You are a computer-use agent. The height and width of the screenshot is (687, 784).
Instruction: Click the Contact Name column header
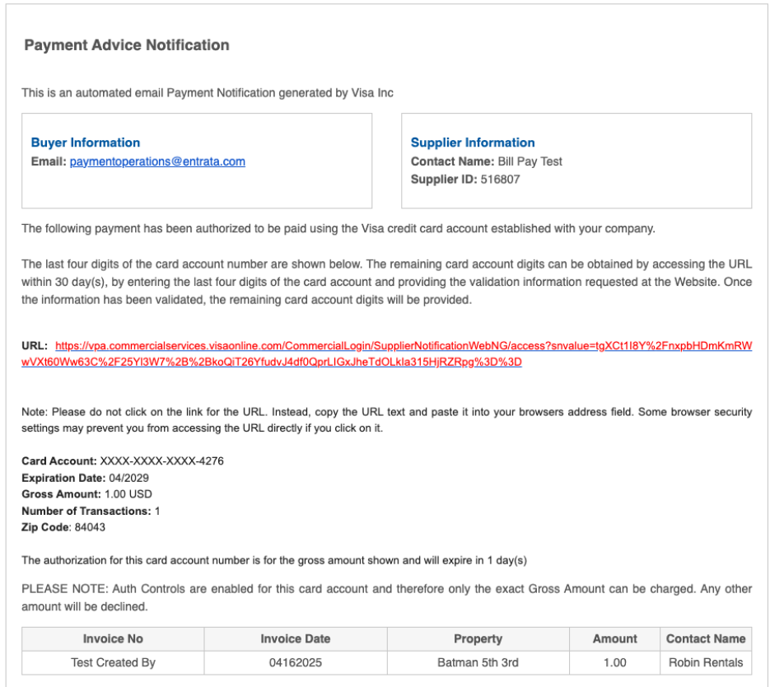706,638
